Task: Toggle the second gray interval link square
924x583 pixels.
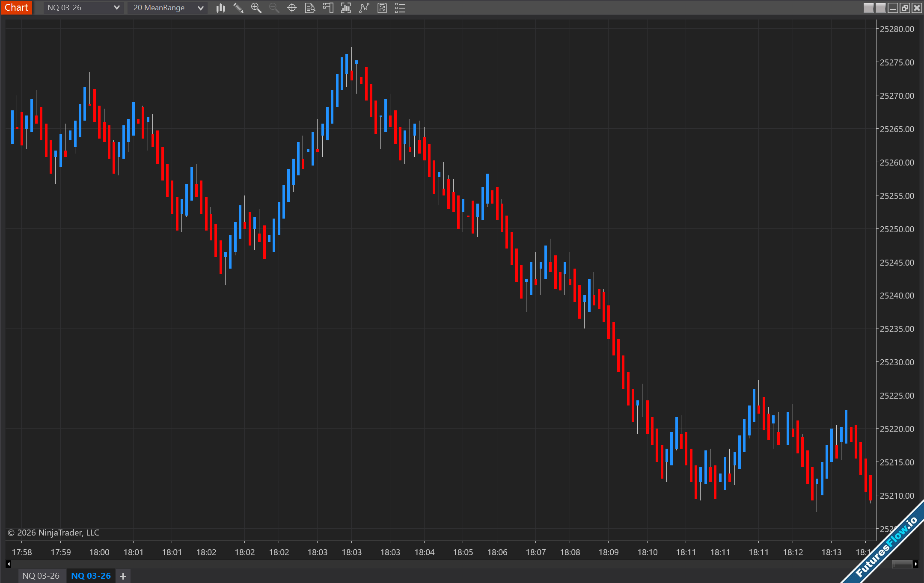Action: [880, 8]
